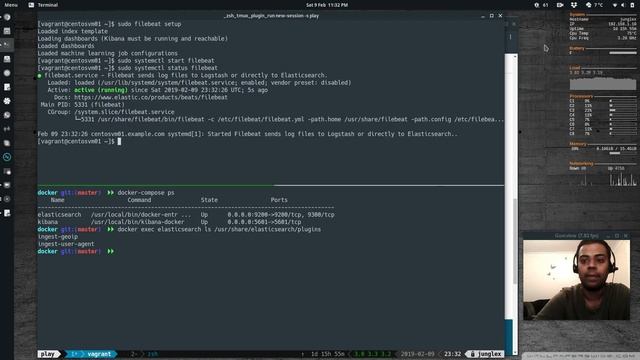Open the elastic.co filebeat Docs URL
The height and width of the screenshot is (360, 640).
coord(151,97)
